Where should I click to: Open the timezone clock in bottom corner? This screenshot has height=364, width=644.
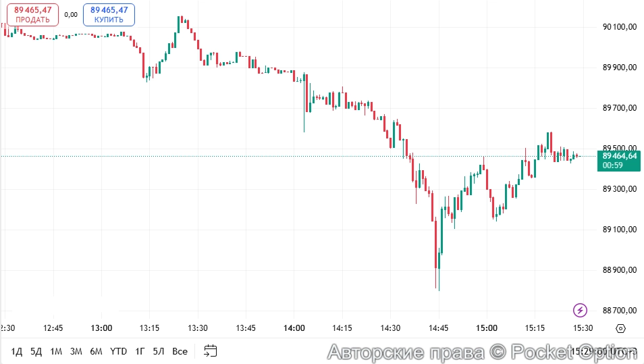605,351
